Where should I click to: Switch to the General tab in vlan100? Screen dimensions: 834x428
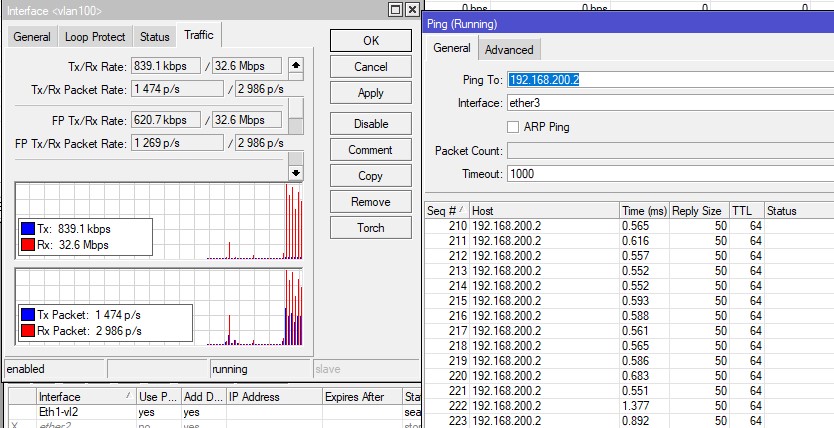pyautogui.click(x=32, y=37)
